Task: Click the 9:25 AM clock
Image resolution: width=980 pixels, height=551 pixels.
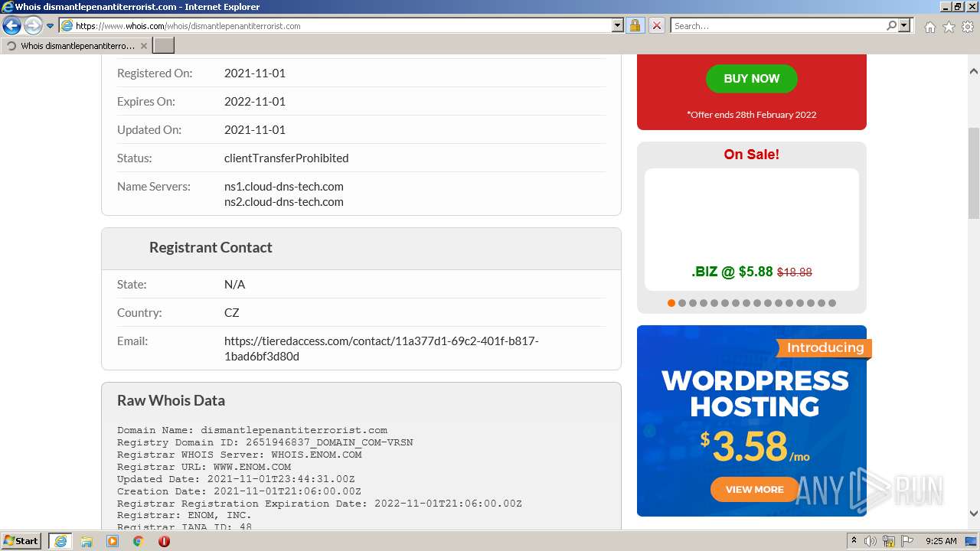Action: 941,541
